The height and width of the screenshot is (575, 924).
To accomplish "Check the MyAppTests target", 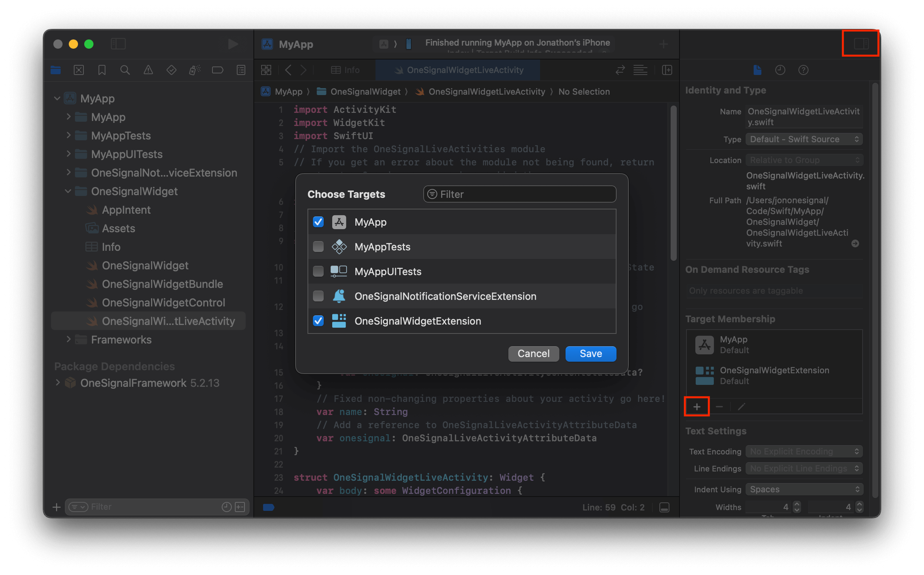I will [318, 247].
